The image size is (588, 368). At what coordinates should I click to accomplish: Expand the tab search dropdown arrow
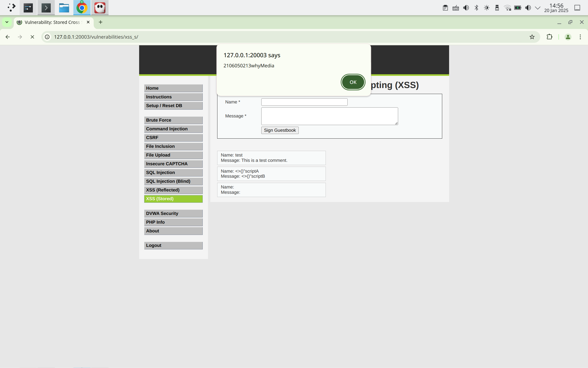(7, 22)
